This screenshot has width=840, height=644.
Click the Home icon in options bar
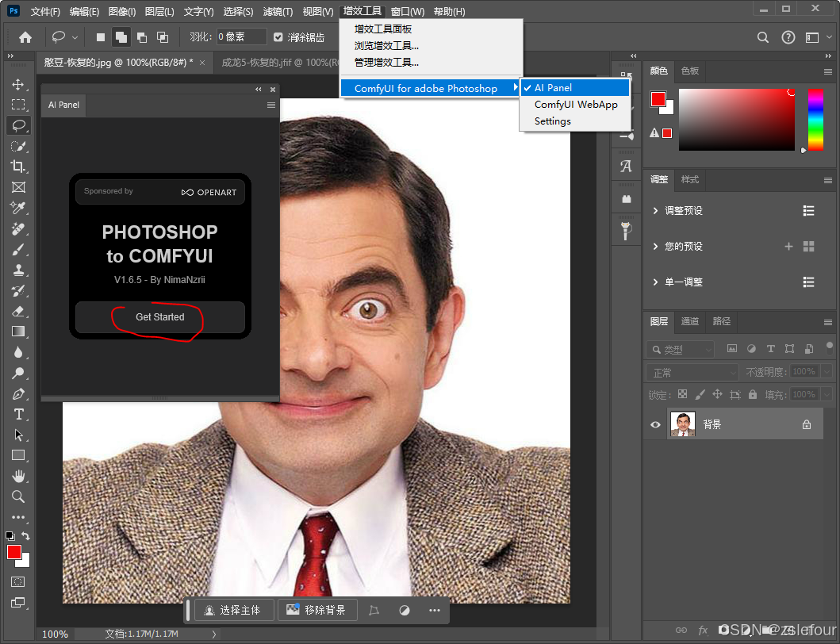(x=25, y=37)
